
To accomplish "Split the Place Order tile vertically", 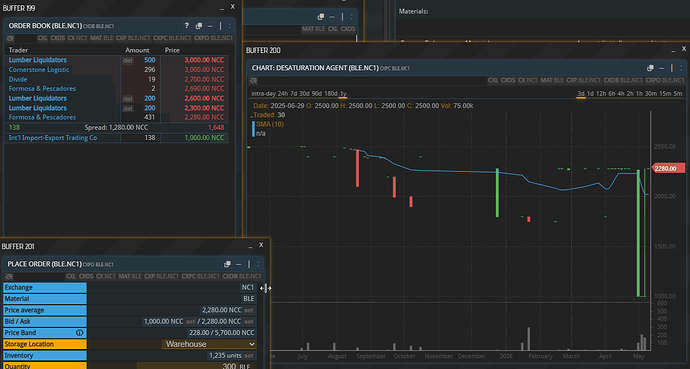I will 249,264.
